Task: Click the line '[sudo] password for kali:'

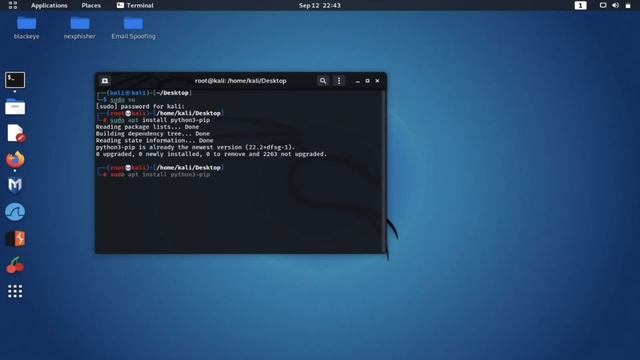Action: tap(140, 107)
